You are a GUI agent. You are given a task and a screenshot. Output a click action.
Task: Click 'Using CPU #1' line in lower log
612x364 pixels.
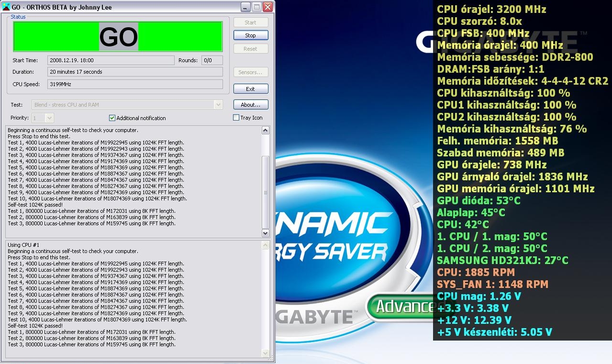(x=23, y=245)
